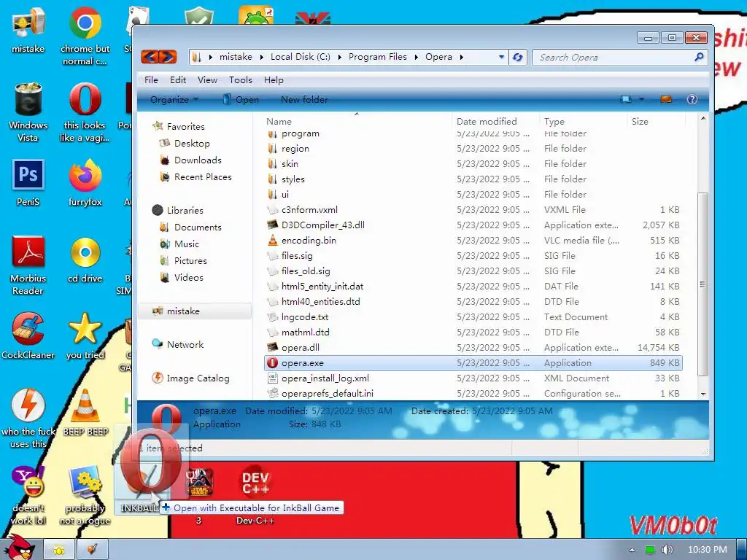Select the opera_install_log.xml file

click(x=325, y=378)
